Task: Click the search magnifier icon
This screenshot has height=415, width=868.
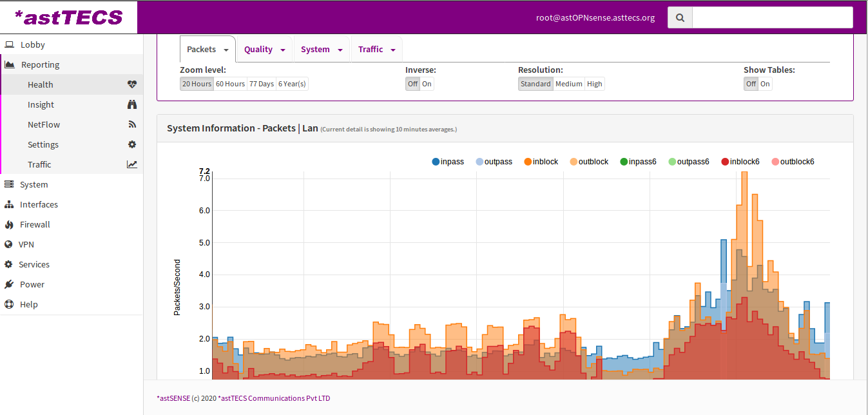Action: pos(680,17)
